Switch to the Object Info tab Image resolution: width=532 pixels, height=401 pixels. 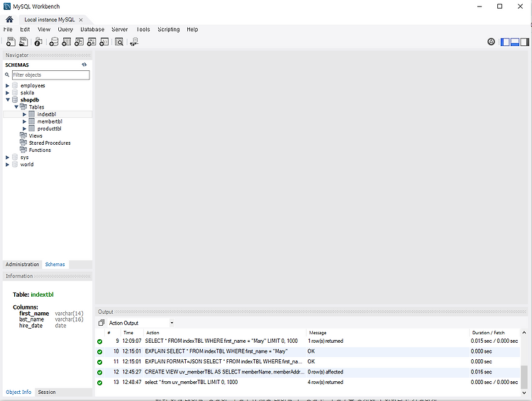pyautogui.click(x=18, y=392)
